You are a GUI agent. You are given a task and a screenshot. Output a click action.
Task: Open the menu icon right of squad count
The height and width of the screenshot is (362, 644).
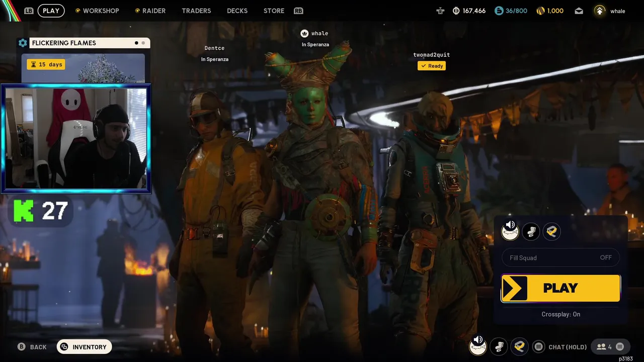(x=620, y=346)
